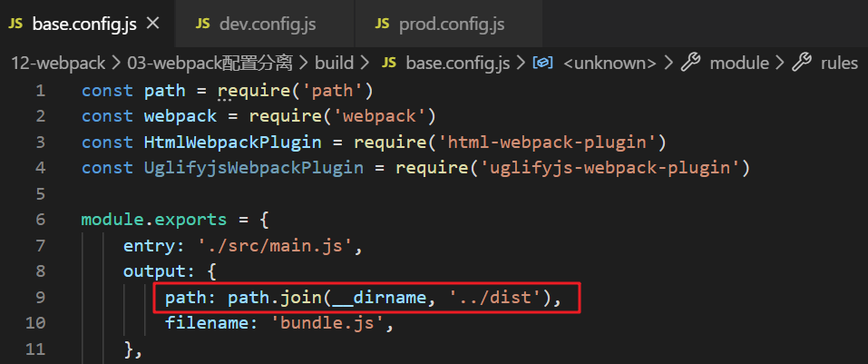The image size is (868, 364).
Task: Click line number 1
Action: point(41,90)
